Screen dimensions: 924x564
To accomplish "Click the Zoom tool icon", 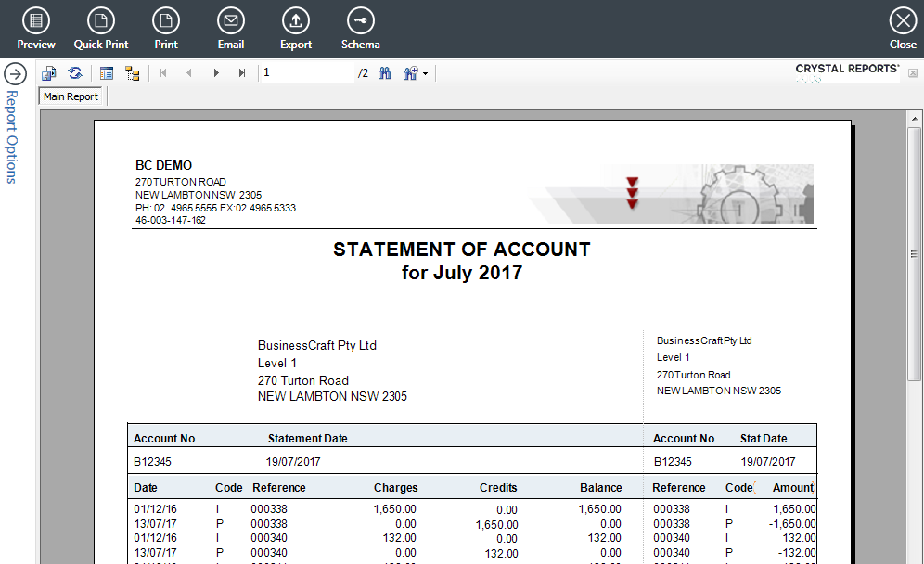I will 410,73.
